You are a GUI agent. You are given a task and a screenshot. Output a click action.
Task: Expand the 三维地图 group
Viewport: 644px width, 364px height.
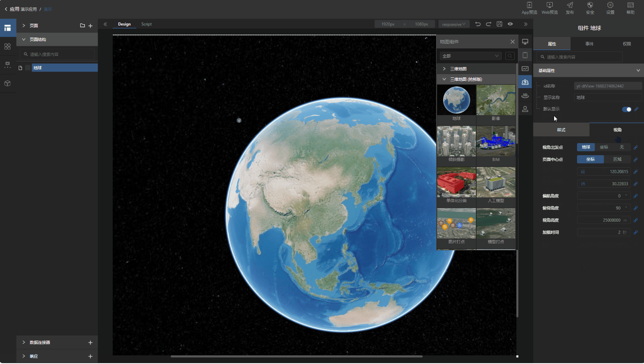click(444, 69)
